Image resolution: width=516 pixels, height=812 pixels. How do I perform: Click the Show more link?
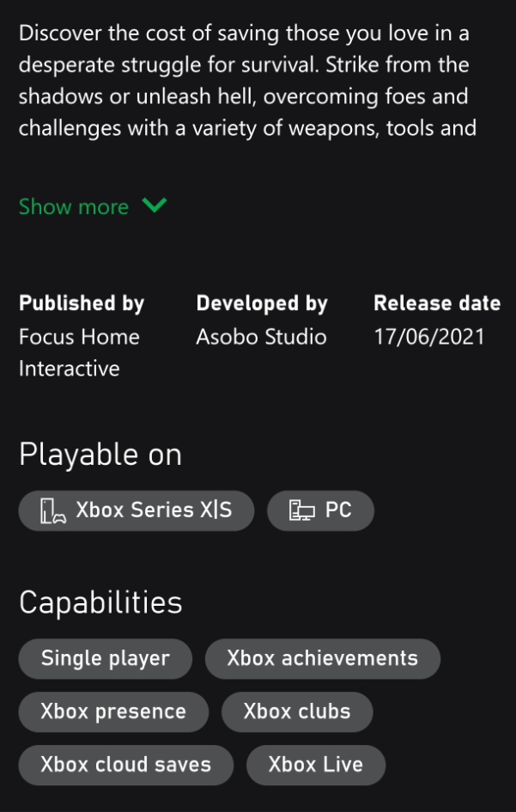pyautogui.click(x=74, y=206)
